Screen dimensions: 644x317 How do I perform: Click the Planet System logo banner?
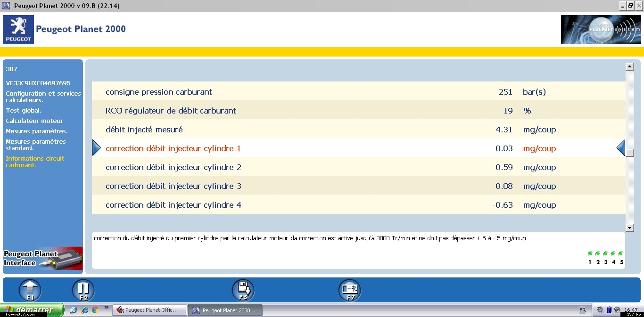[601, 30]
